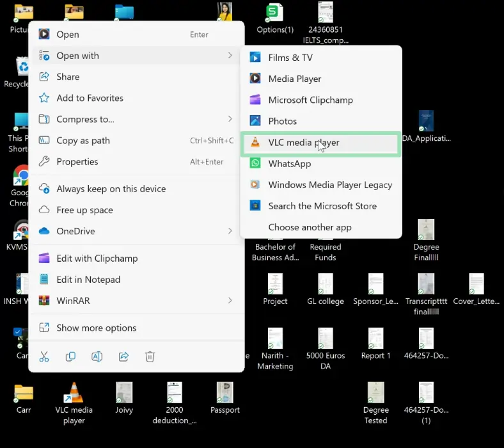Select the Passport file on desktop

coord(225,393)
